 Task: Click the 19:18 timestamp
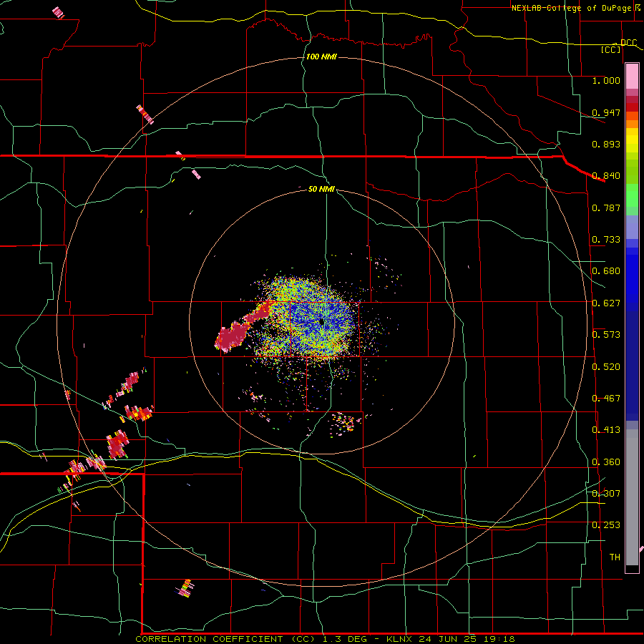[499, 639]
